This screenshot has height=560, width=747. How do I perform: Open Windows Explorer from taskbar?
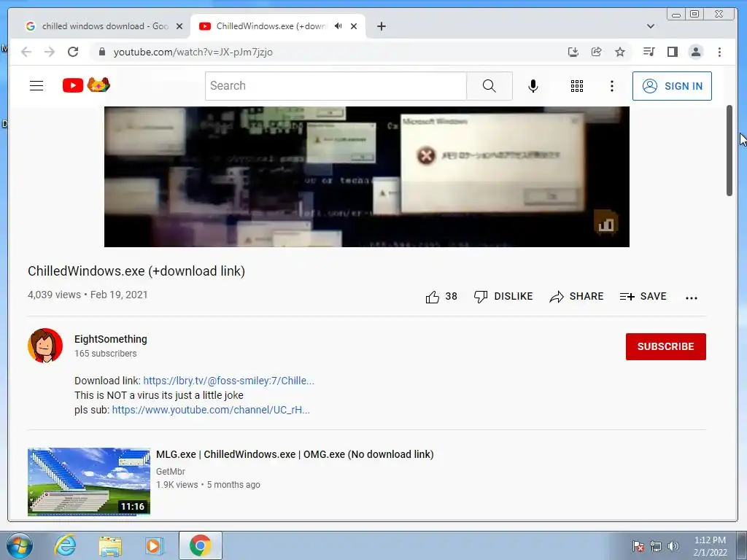(x=110, y=545)
